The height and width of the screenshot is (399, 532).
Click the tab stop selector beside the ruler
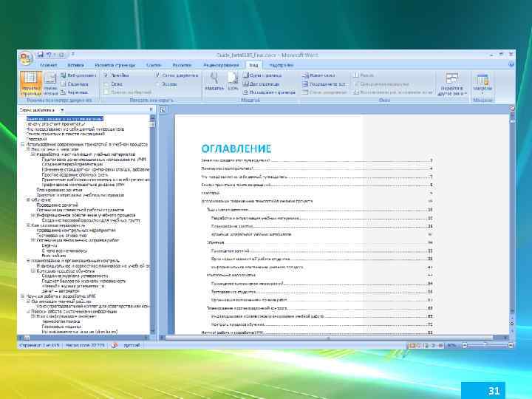(163, 109)
